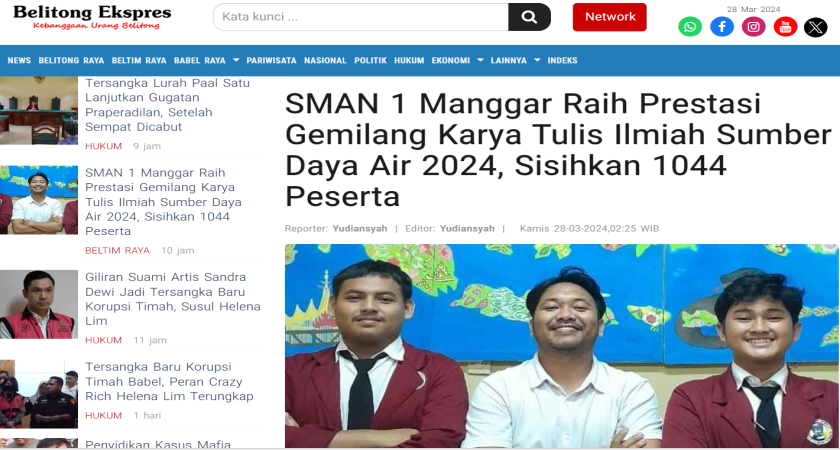Screen dimensions: 840x450
Task: Click the Belitong Ekspres logo
Action: pyautogui.click(x=92, y=17)
